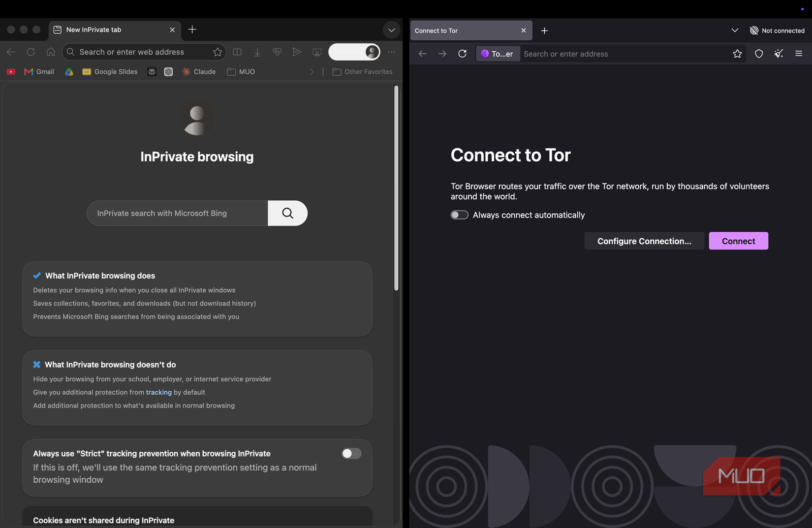Click the InPrivate profile pill
This screenshot has width=812, height=528.
tap(354, 52)
